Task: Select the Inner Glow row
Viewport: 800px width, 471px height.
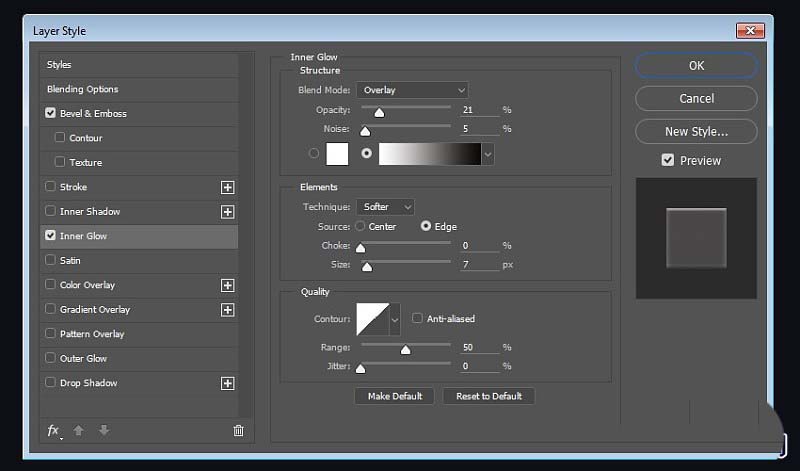Action: [139, 236]
